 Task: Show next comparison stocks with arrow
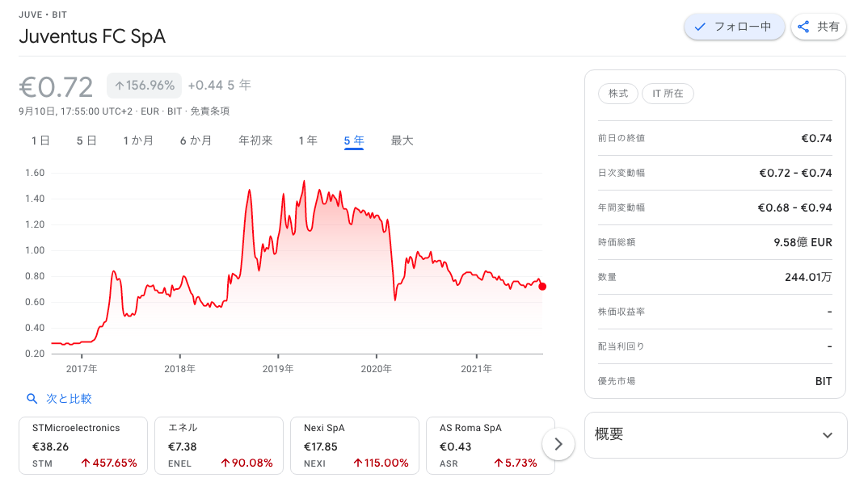558,444
